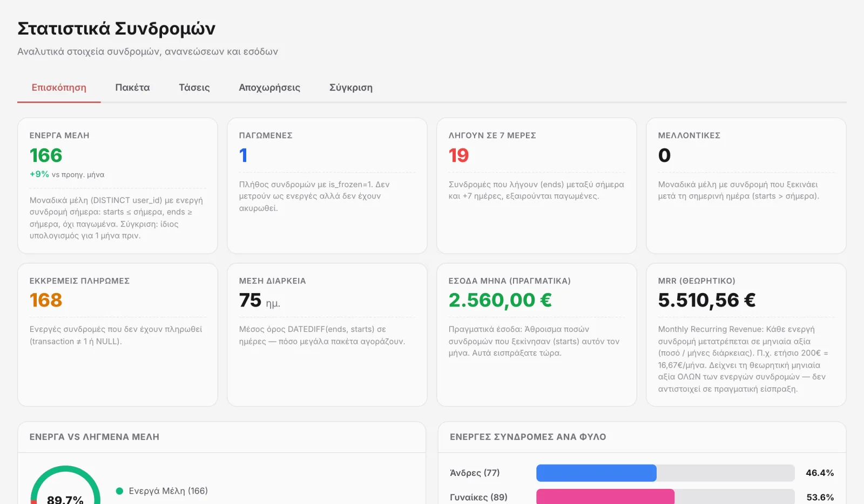The width and height of the screenshot is (864, 504).
Task: Go to the Αποχωρήσεις tab
Action: [x=269, y=87]
